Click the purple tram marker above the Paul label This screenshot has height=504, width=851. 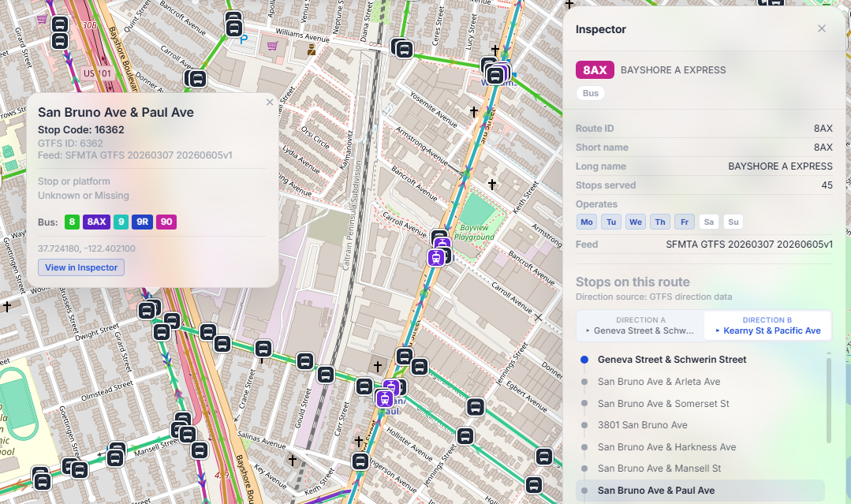[x=385, y=399]
